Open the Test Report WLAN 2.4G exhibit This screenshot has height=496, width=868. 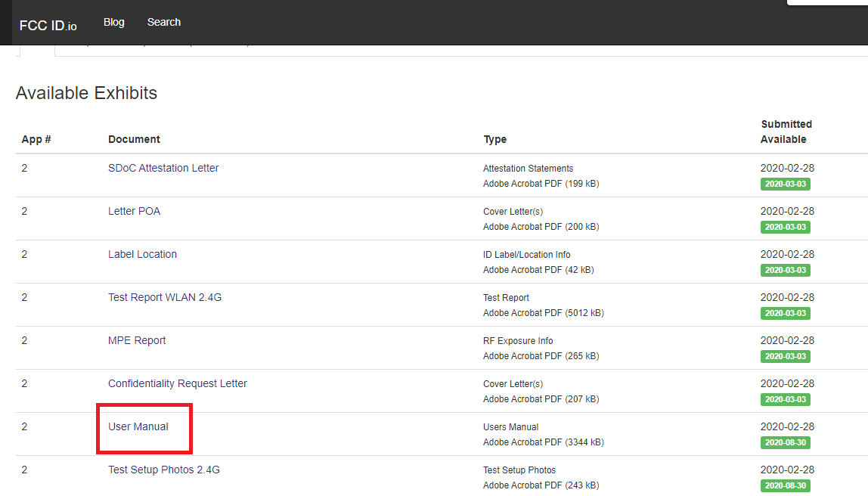[x=165, y=297]
